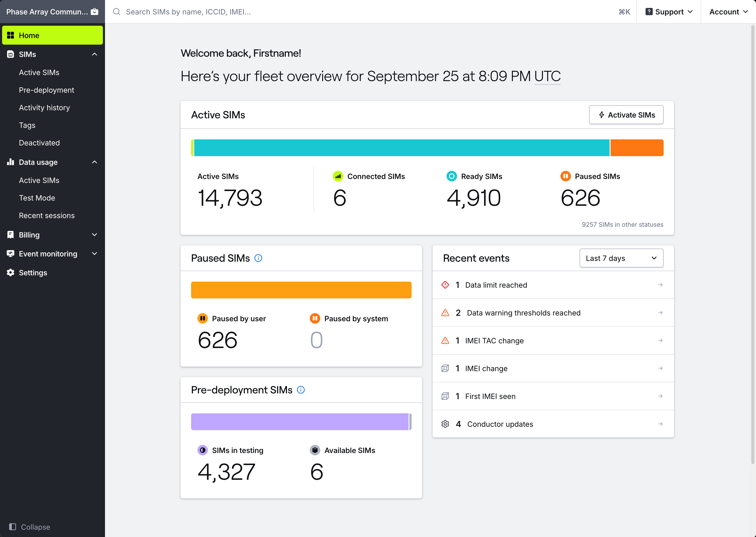
Task: Open Active SIMs under Data usage
Action: point(39,180)
